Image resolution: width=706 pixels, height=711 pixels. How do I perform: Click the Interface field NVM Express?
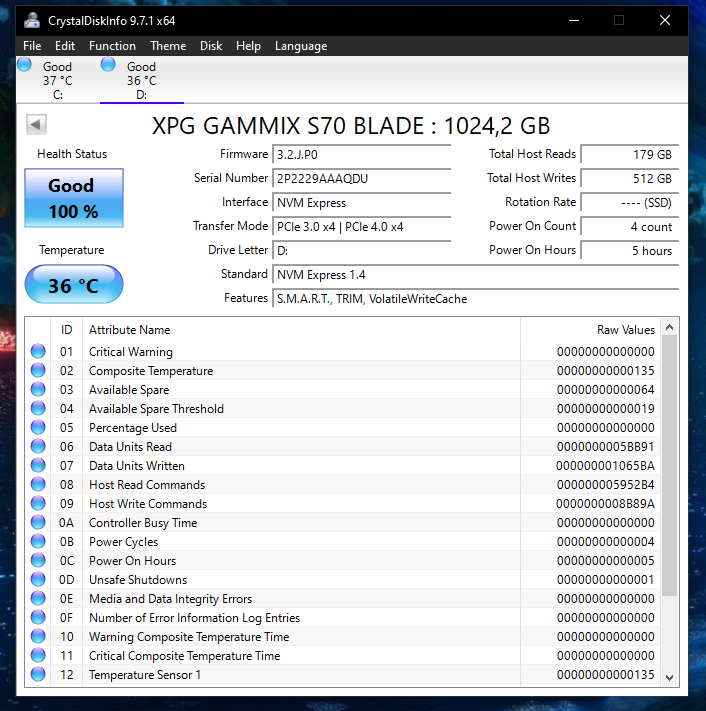[x=361, y=203]
